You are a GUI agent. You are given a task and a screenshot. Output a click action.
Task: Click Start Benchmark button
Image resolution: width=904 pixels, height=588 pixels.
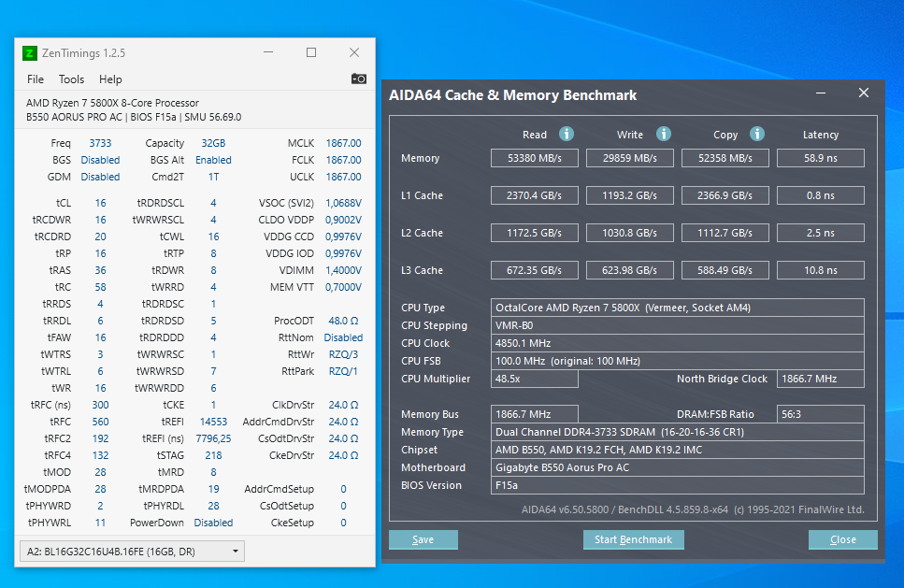pos(633,539)
